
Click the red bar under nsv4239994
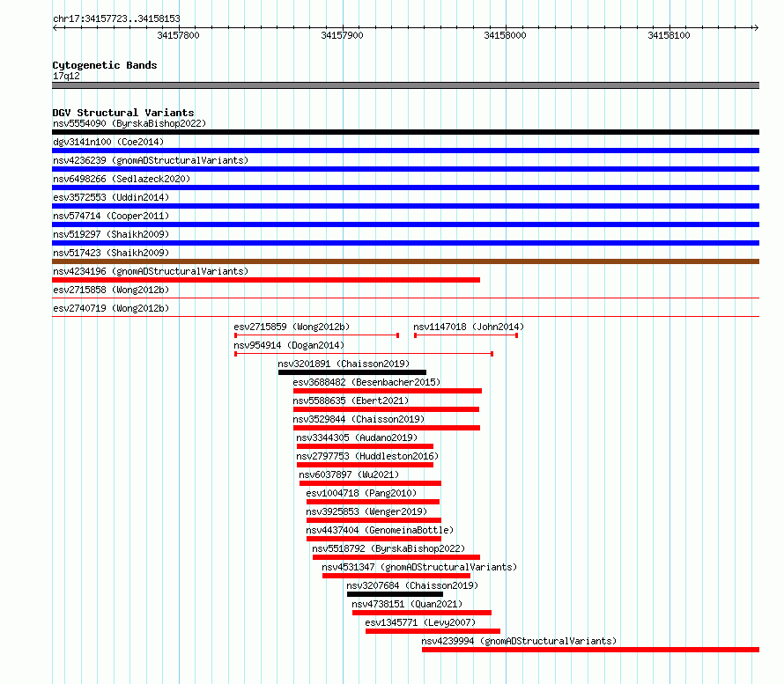tap(590, 650)
